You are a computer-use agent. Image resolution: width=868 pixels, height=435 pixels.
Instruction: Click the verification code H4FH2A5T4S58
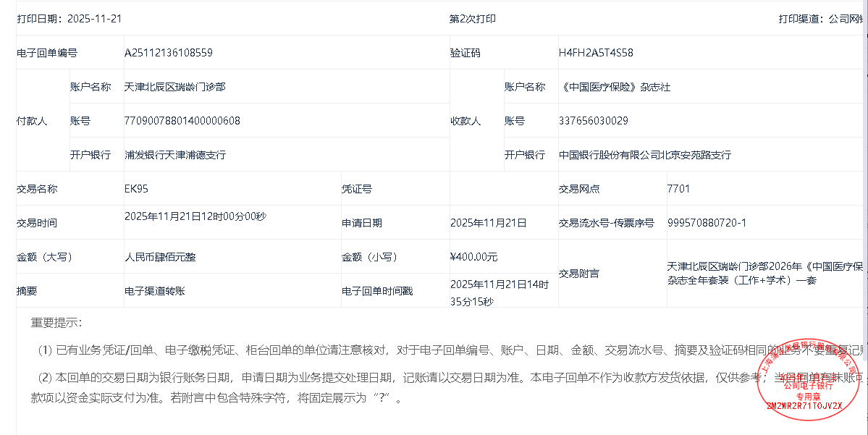click(596, 53)
